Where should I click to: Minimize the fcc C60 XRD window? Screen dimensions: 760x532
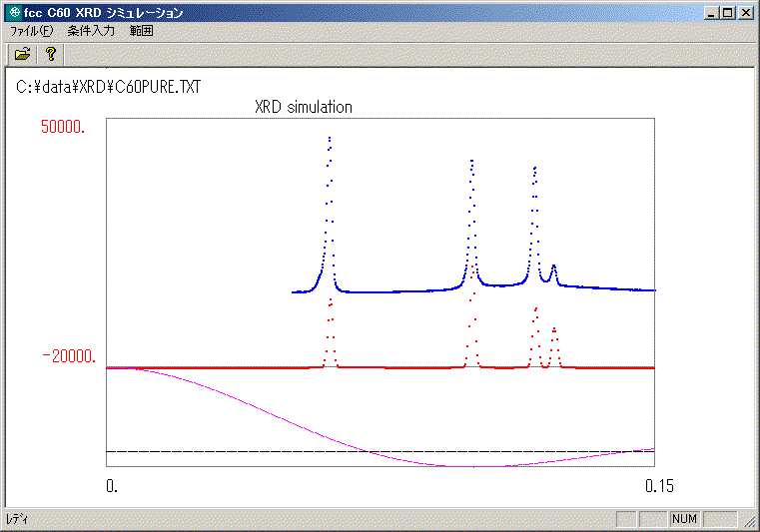pyautogui.click(x=711, y=13)
